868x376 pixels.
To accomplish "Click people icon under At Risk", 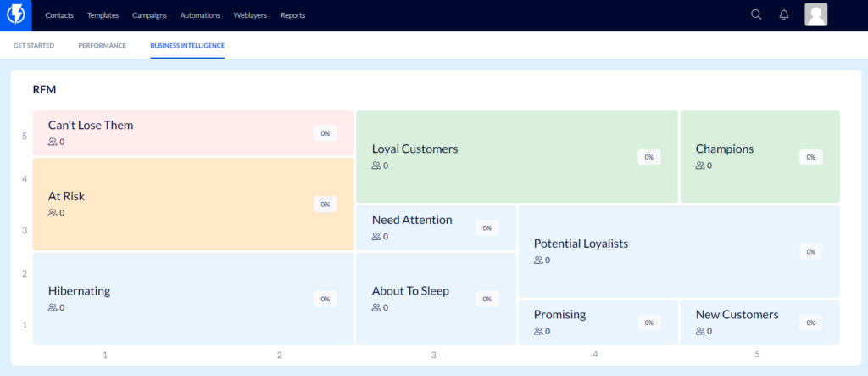I will [x=53, y=212].
